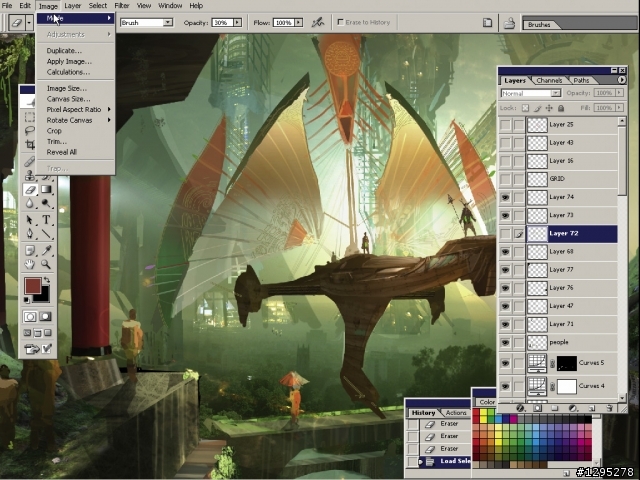The height and width of the screenshot is (480, 640).
Task: Select the Zoom tool
Action: click(x=46, y=264)
